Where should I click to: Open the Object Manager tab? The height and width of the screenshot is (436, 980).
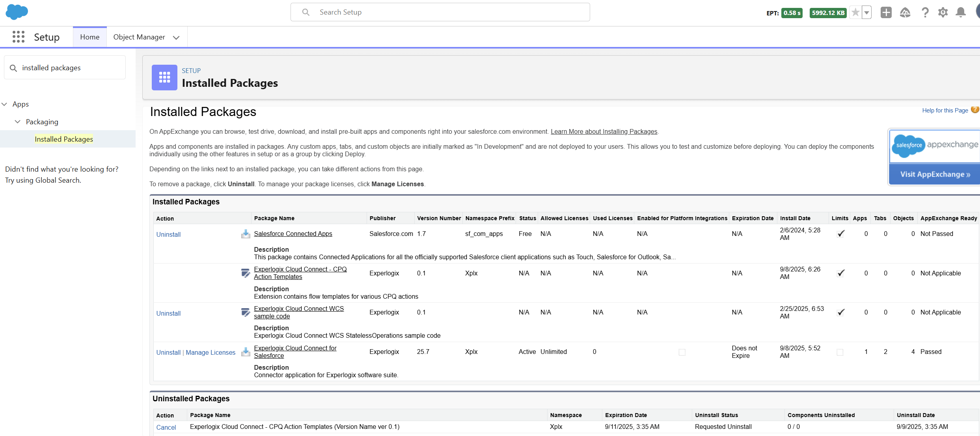[139, 37]
